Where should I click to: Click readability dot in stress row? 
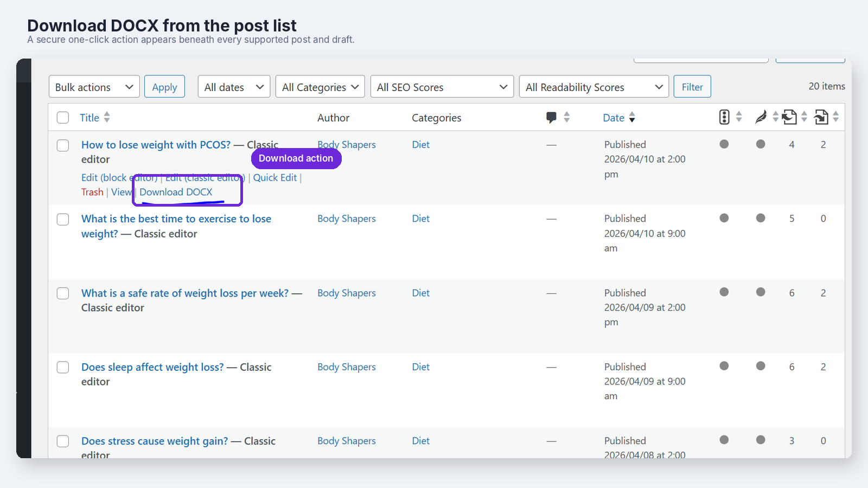761,440
